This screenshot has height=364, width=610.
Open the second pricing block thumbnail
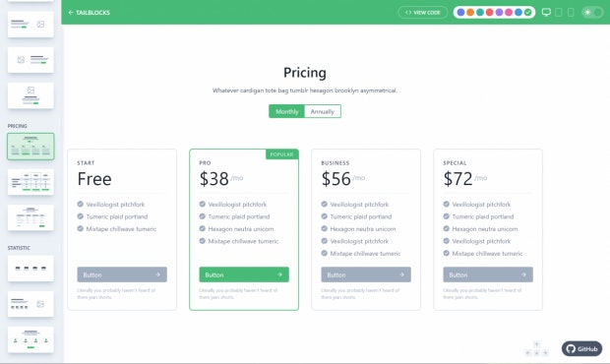point(30,182)
